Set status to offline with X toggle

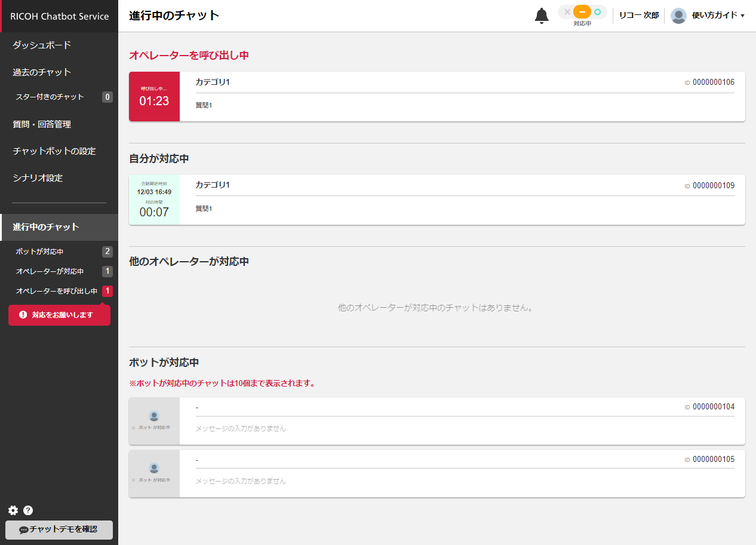tap(567, 12)
